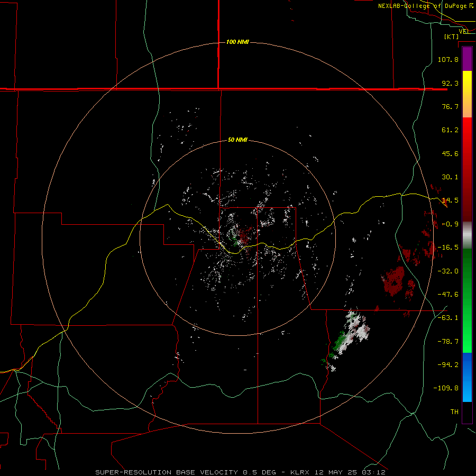Click the TH threshold label

click(x=454, y=412)
